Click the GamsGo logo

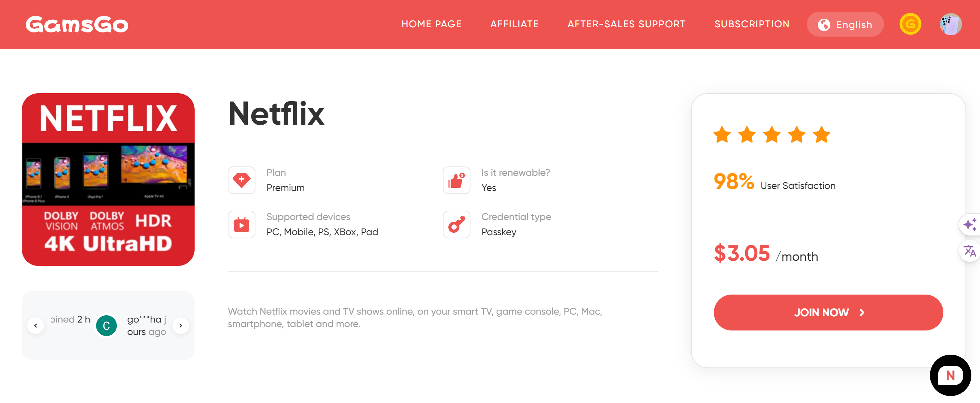(77, 24)
